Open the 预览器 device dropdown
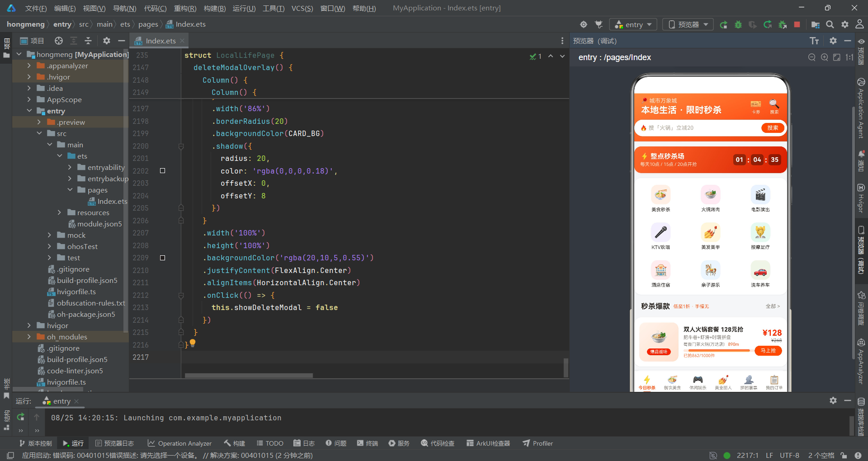 (688, 24)
